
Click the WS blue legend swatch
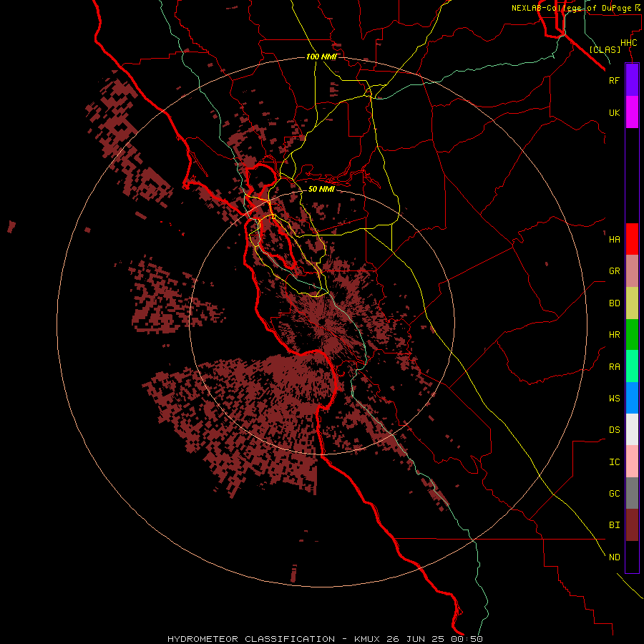pyautogui.click(x=632, y=398)
